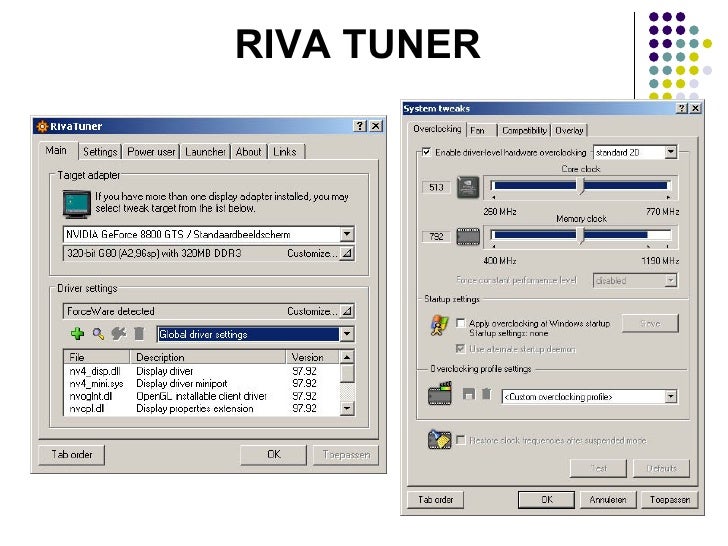Click the green plus add-profile icon
728x546 pixels.
coord(78,333)
